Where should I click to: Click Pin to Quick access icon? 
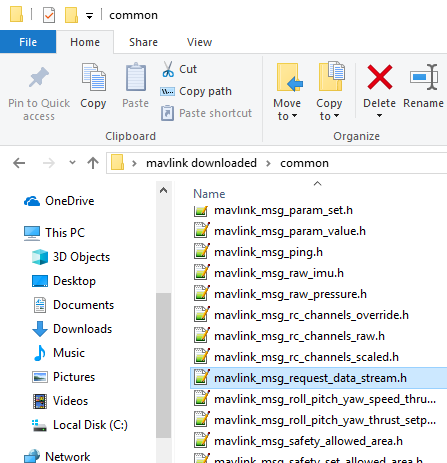[x=39, y=77]
